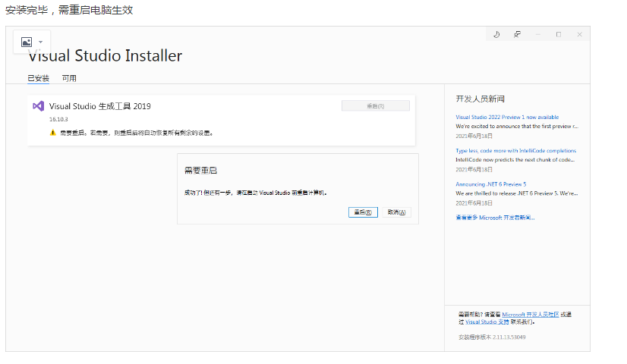
Task: Click the We're excited to announce news summary
Action: click(x=517, y=126)
